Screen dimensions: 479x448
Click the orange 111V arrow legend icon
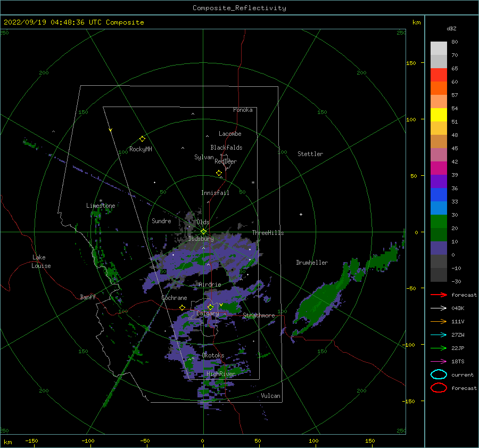point(439,321)
